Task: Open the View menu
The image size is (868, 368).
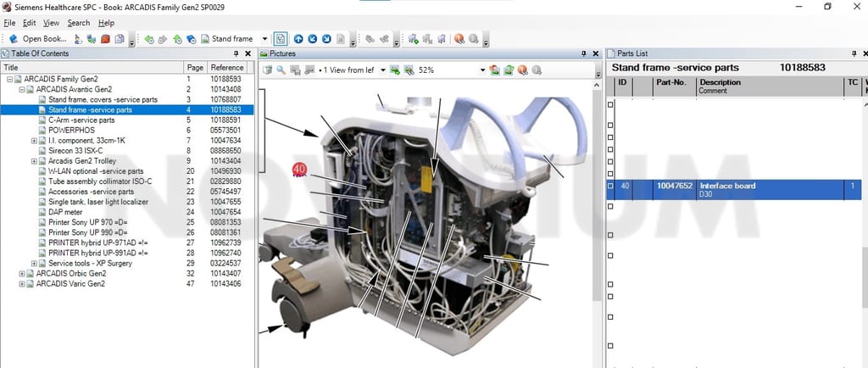Action: 51,23
